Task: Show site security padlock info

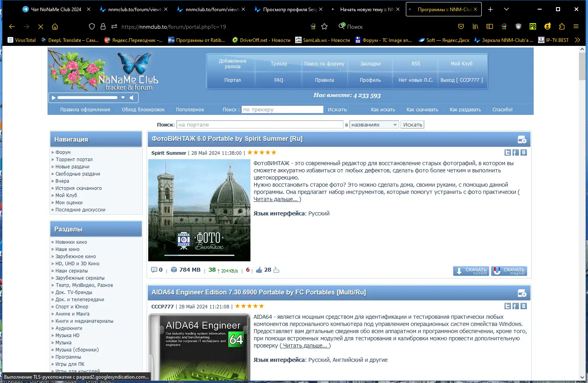Action: pos(103,26)
